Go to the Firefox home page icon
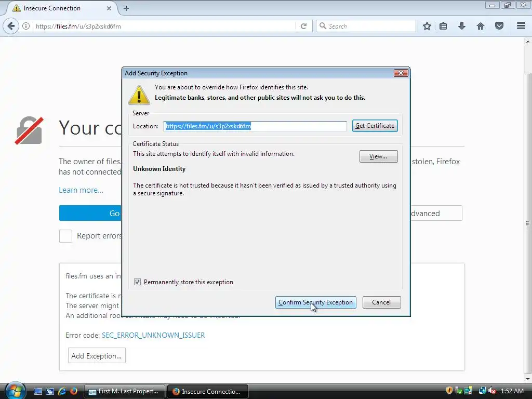The image size is (532, 399). [481, 26]
